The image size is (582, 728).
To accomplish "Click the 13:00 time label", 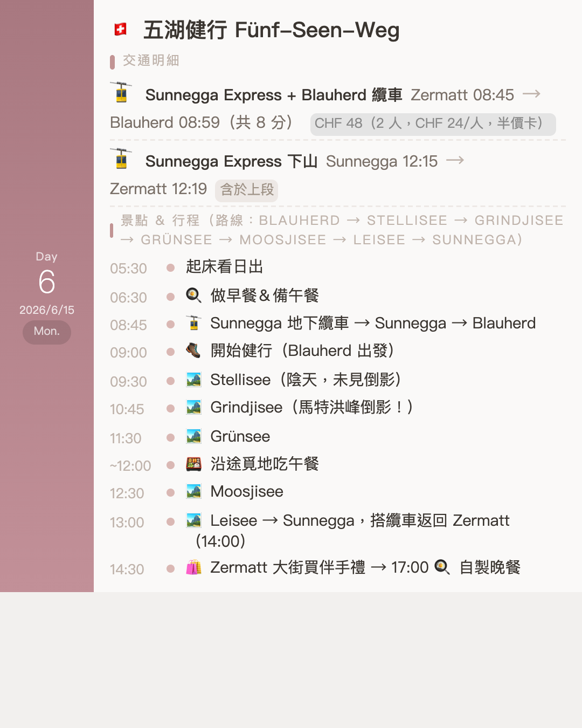I will tap(127, 523).
